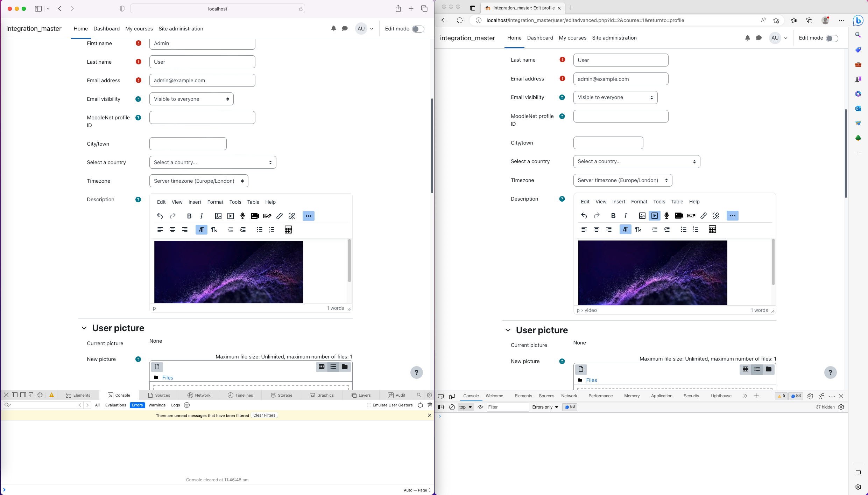868x495 pixels.
Task: Toggle icon grid view in left file picker
Action: pyautogui.click(x=322, y=367)
